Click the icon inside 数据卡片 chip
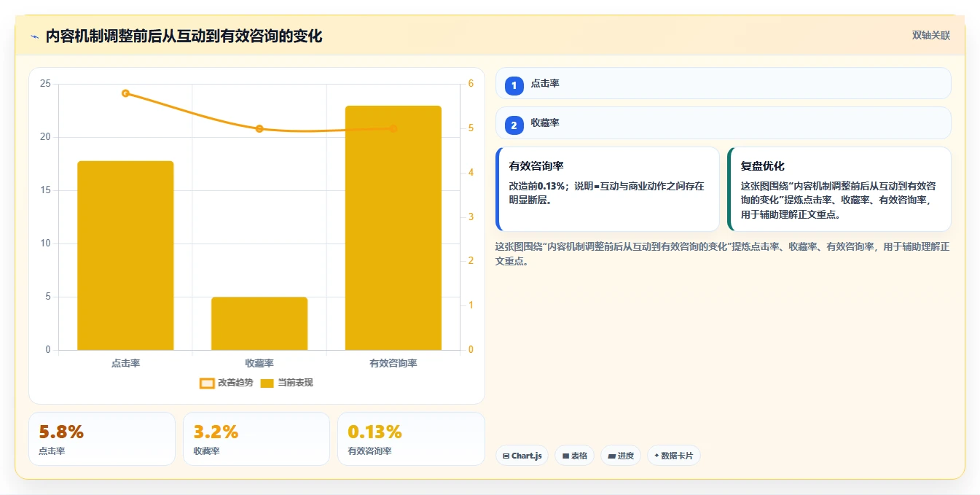The image size is (980, 495). 656,456
